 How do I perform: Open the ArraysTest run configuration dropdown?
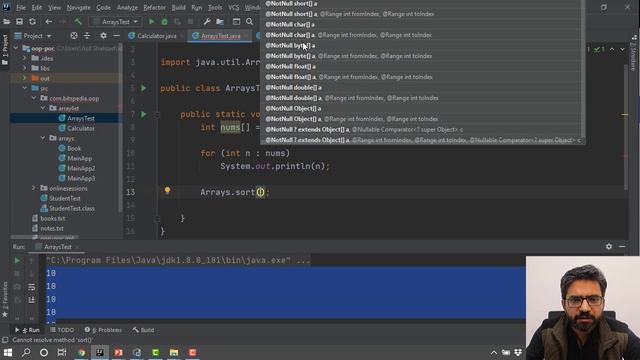(x=116, y=22)
